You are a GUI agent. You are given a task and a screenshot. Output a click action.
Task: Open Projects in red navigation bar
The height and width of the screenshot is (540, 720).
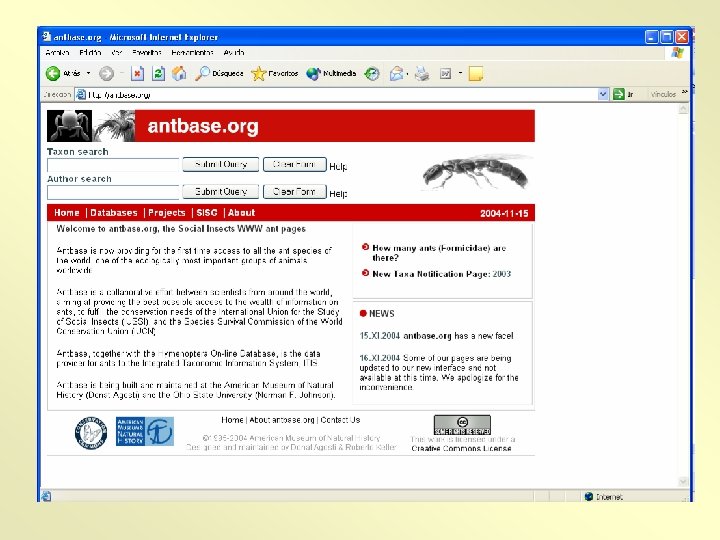pos(167,213)
